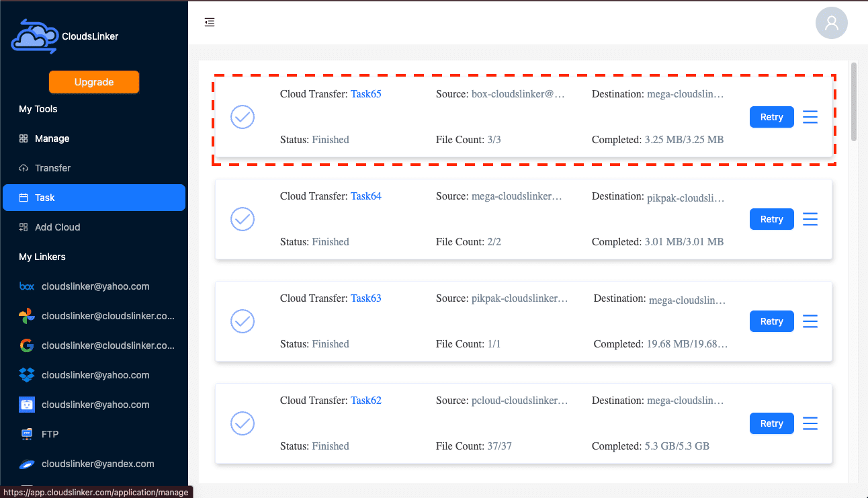Click completed 5.3 GB/5.3 GB value
The height and width of the screenshot is (498, 868).
pos(677,446)
